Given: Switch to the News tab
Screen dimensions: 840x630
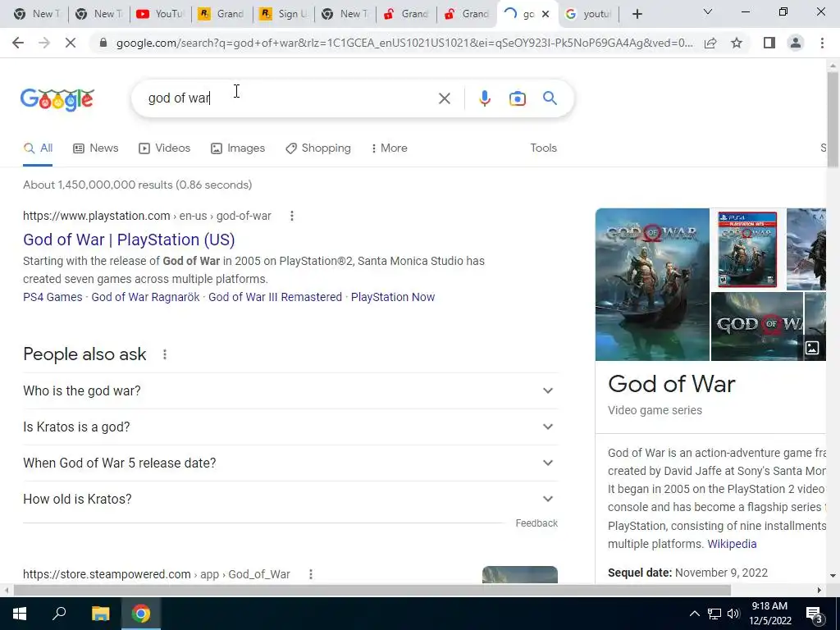Looking at the screenshot, I should pyautogui.click(x=96, y=148).
